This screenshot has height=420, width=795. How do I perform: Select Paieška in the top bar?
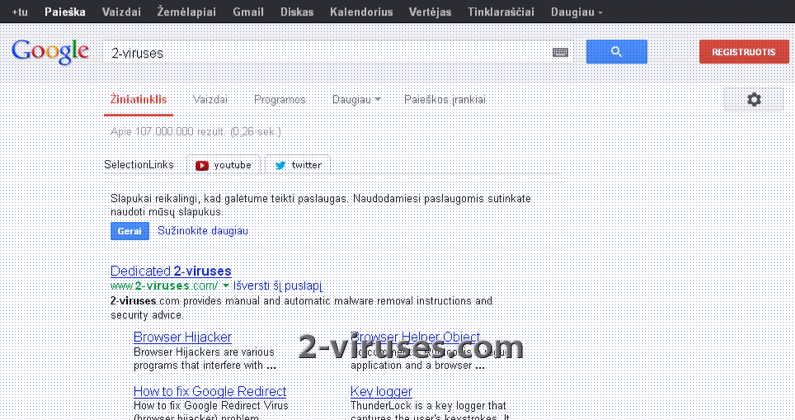pos(65,12)
